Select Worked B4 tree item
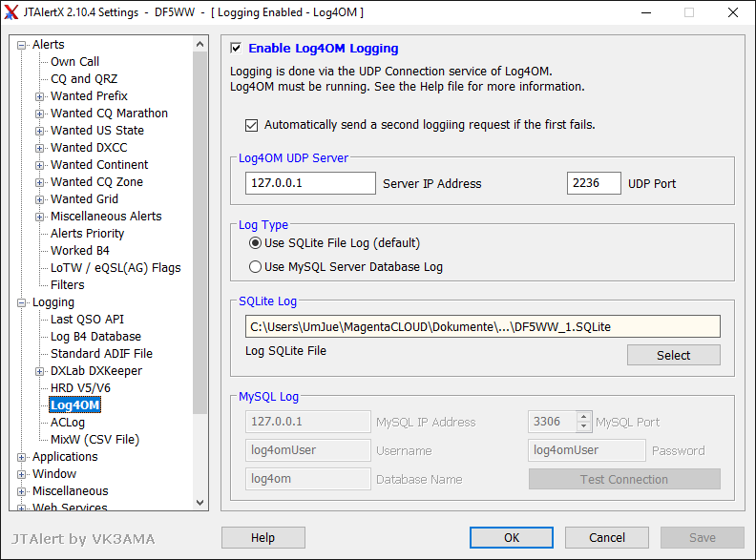This screenshot has height=560, width=756. (x=80, y=251)
